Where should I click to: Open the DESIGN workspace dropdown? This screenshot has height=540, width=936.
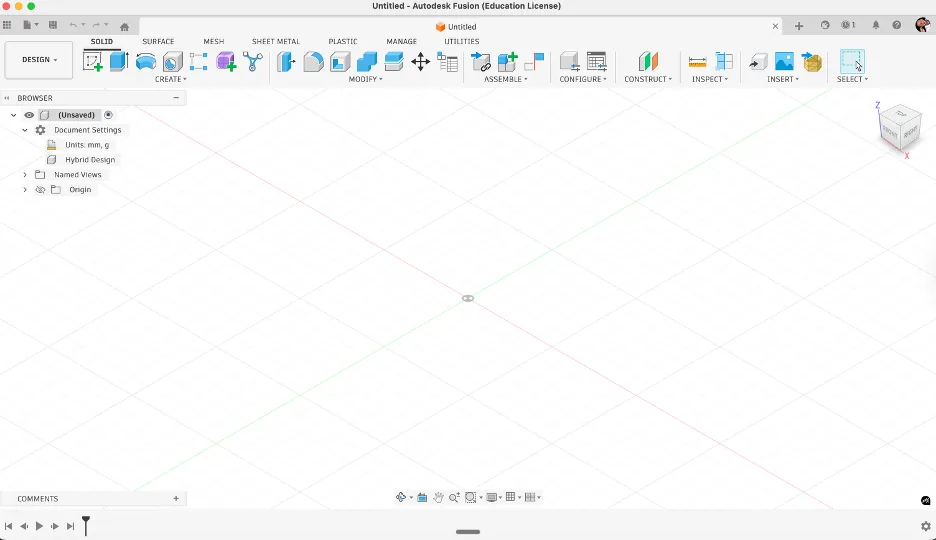39,60
